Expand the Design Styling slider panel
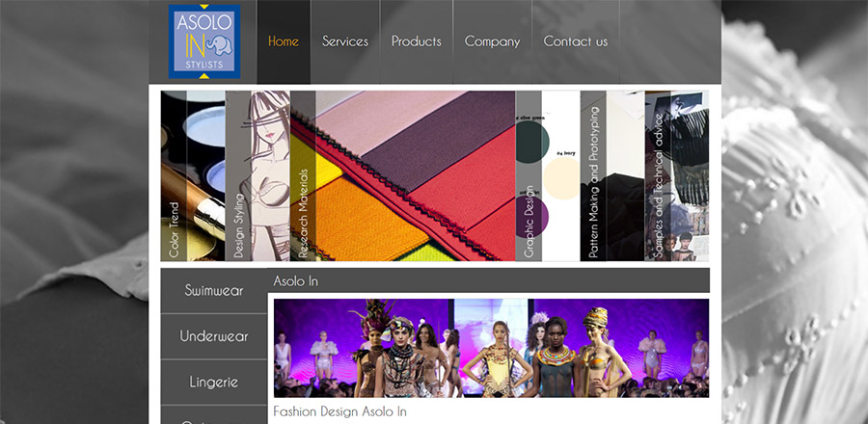Image resolution: width=868 pixels, height=424 pixels. coord(238,175)
